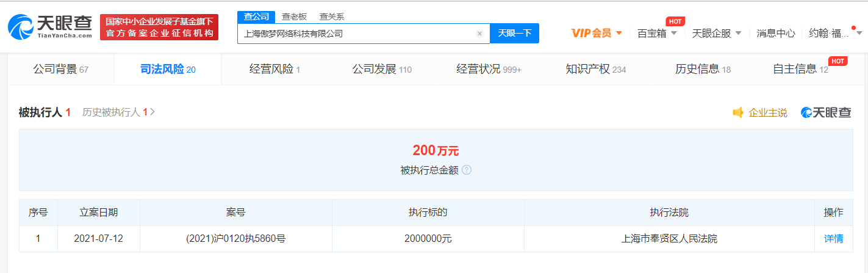Image resolution: width=868 pixels, height=273 pixels.
Task: Click the TianYanCha logo
Action: (x=49, y=27)
